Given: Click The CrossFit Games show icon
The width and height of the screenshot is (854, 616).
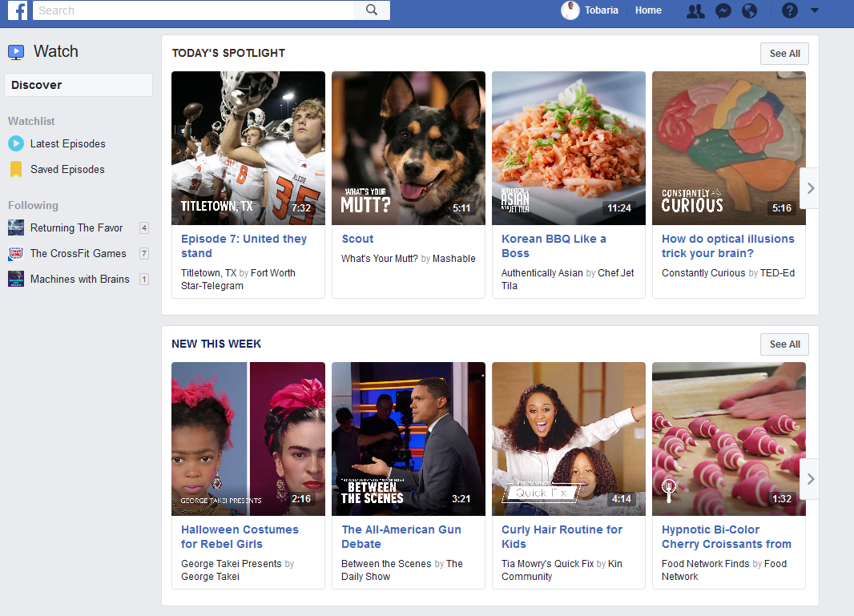Looking at the screenshot, I should coord(16,253).
